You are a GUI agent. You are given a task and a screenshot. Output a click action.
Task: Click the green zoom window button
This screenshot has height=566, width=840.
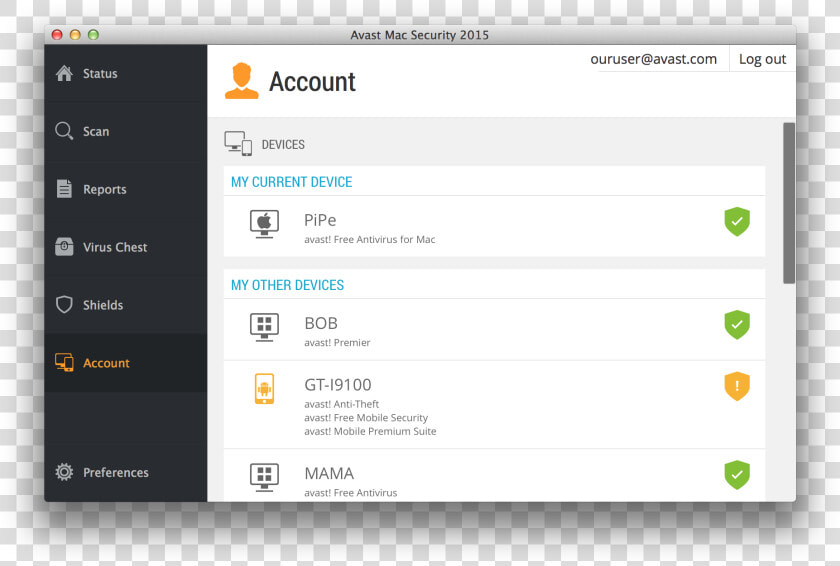[93, 35]
